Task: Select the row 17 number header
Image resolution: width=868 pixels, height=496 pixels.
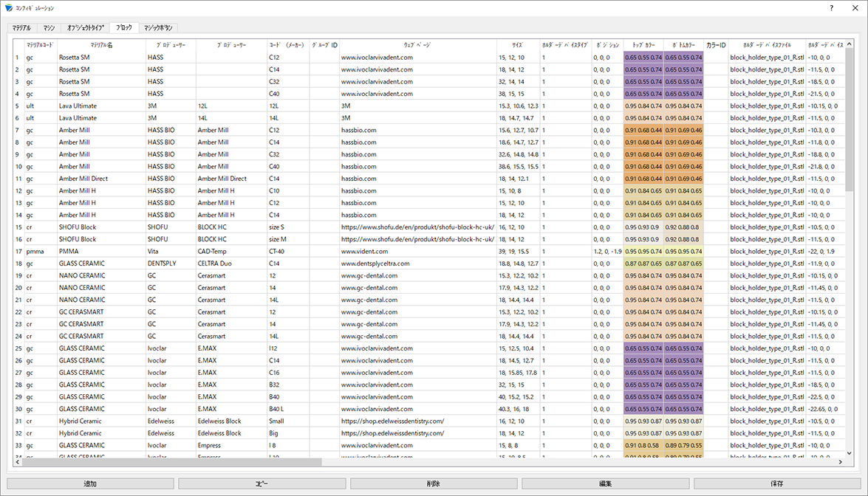Action: click(x=18, y=252)
